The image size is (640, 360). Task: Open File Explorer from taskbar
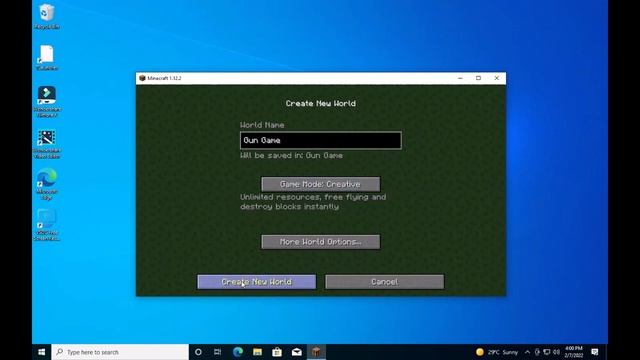(x=257, y=352)
